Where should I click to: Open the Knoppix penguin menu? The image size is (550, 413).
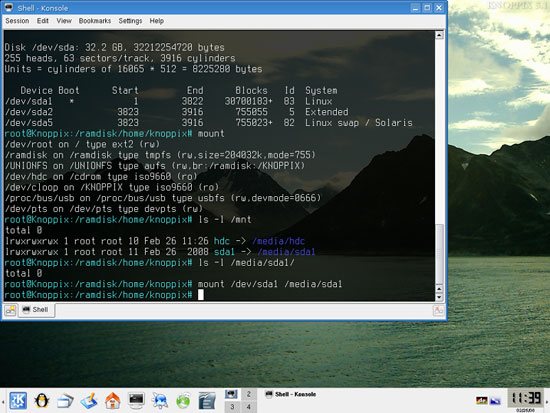42,400
